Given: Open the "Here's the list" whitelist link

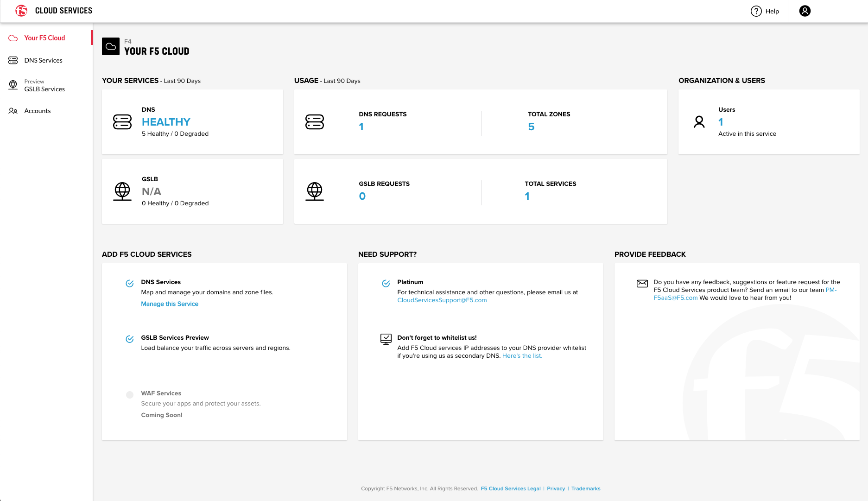Looking at the screenshot, I should tap(522, 356).
